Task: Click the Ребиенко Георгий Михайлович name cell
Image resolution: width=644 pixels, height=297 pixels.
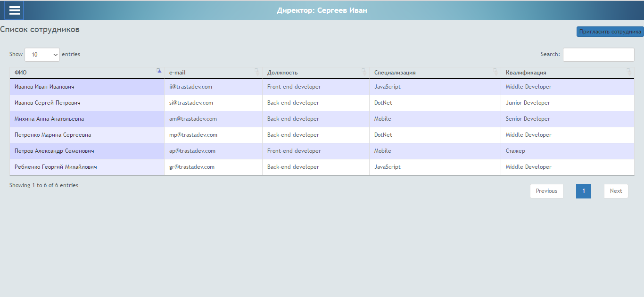Action: coord(56,167)
